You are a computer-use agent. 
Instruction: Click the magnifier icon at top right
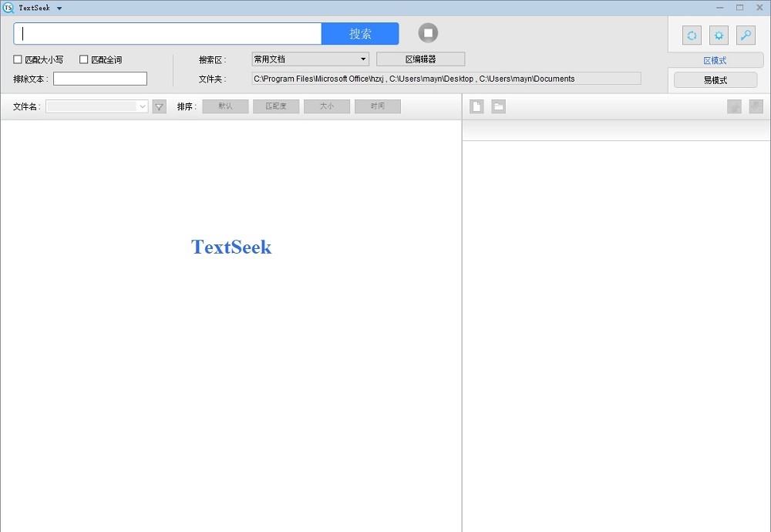click(746, 35)
